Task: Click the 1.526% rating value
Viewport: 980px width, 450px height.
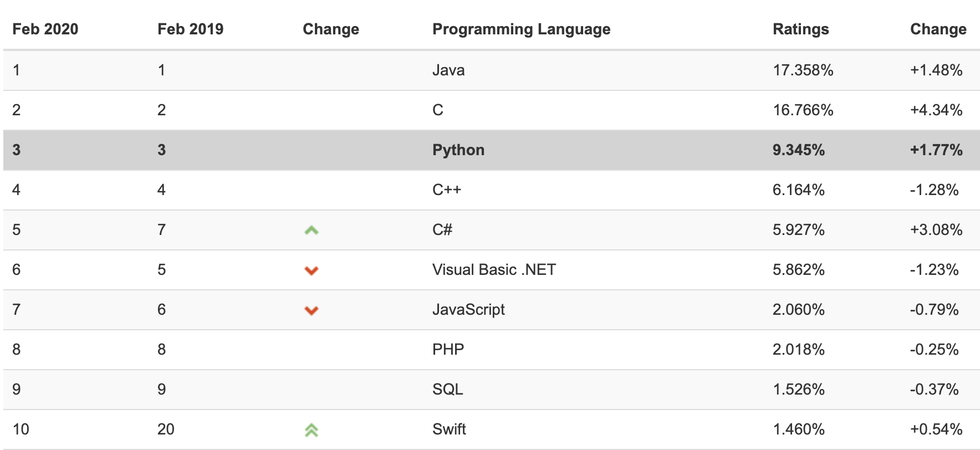Action: [x=799, y=390]
